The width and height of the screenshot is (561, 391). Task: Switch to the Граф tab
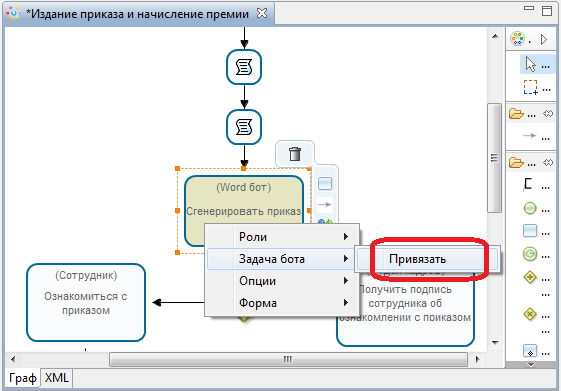pos(23,378)
